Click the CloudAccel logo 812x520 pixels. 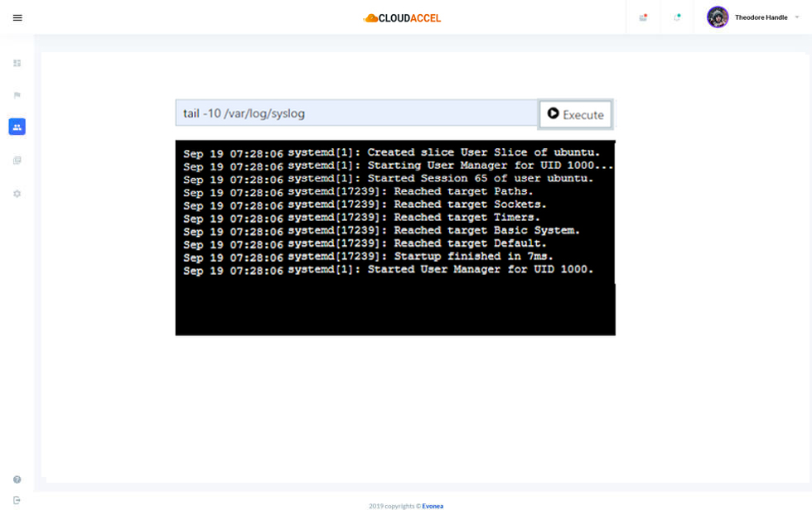(402, 17)
